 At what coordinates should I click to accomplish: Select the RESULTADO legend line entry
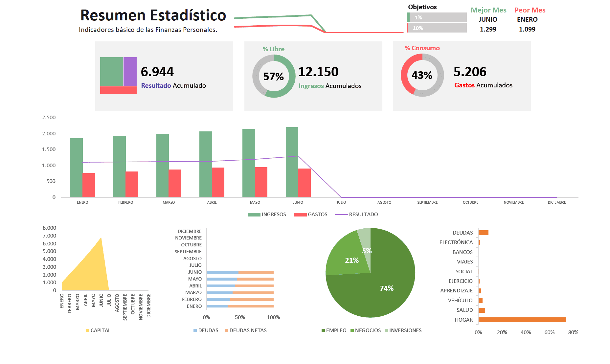click(x=356, y=215)
